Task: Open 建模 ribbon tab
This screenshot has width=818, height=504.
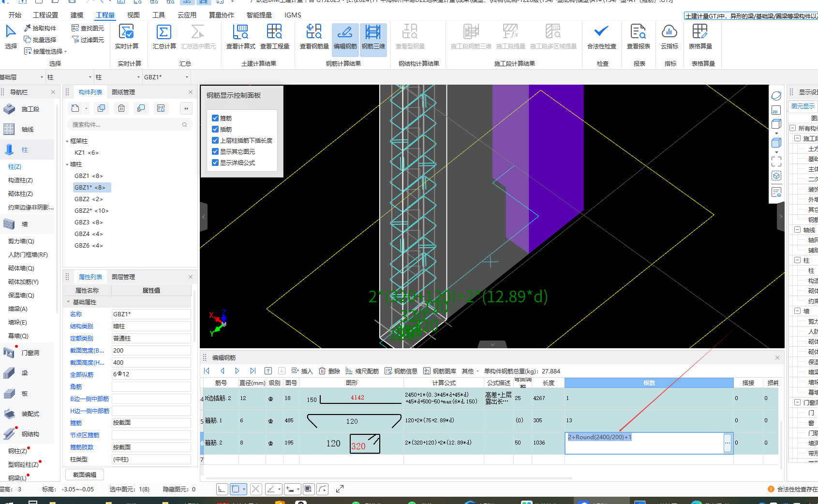Action: tap(77, 15)
